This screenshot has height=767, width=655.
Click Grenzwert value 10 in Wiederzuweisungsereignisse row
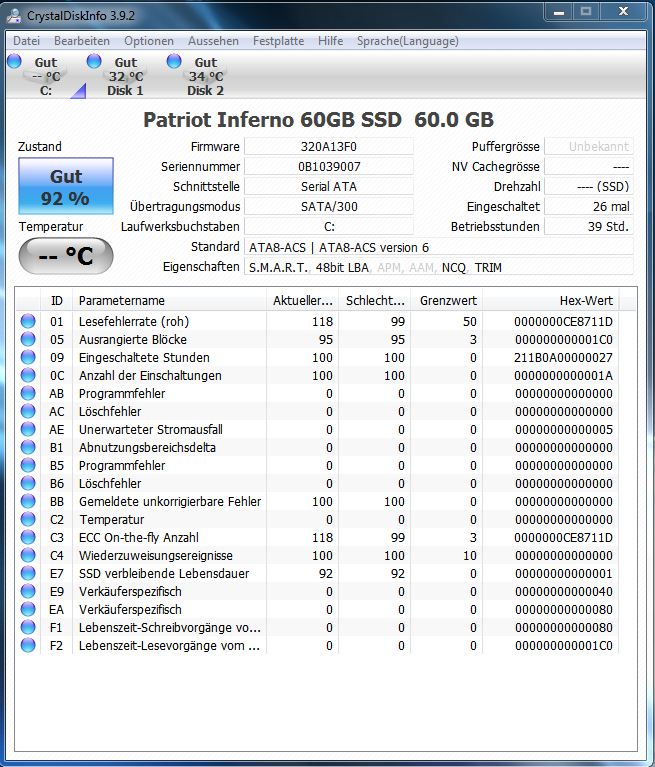click(470, 556)
